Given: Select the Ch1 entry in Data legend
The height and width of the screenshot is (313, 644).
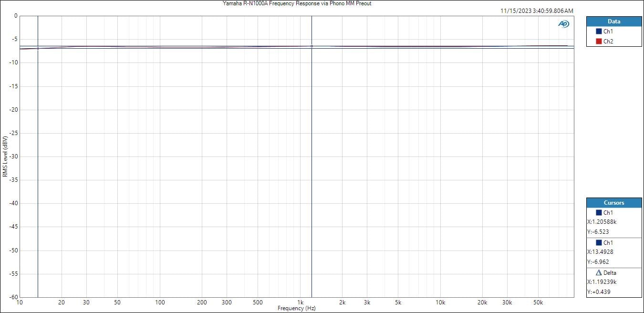Looking at the screenshot, I should point(604,31).
